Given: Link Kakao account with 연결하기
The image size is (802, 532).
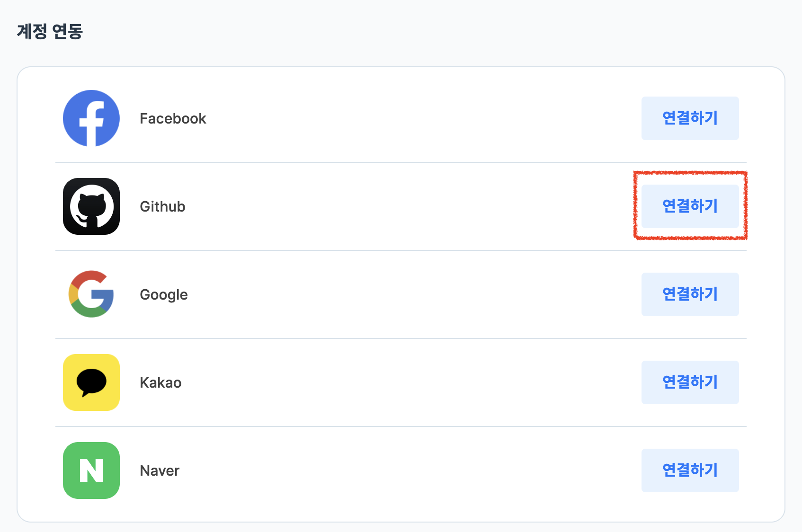Looking at the screenshot, I should (690, 382).
